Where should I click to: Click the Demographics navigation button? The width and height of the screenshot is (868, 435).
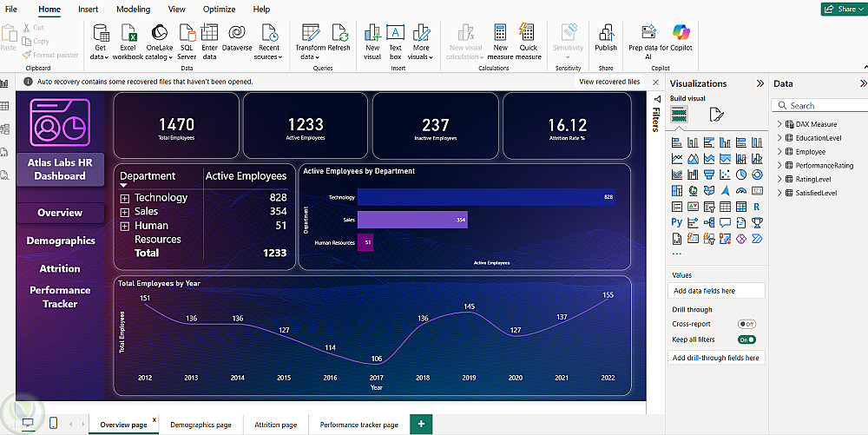61,241
